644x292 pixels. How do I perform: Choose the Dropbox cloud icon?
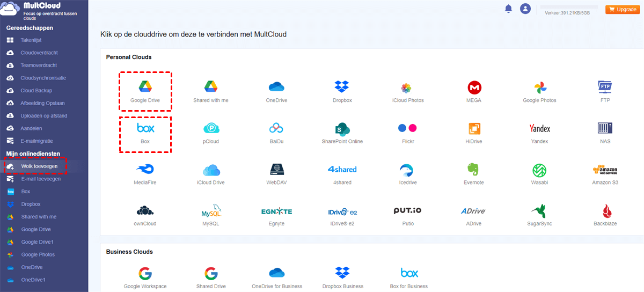[342, 91]
